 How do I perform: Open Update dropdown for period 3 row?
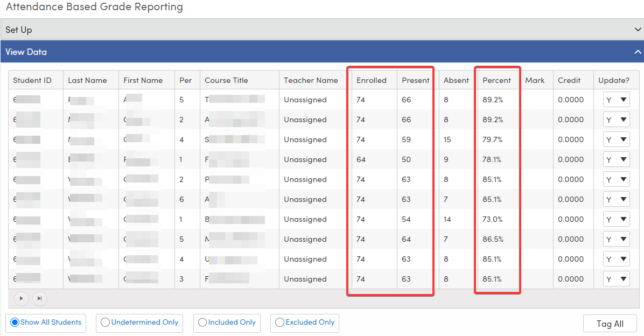(616, 279)
